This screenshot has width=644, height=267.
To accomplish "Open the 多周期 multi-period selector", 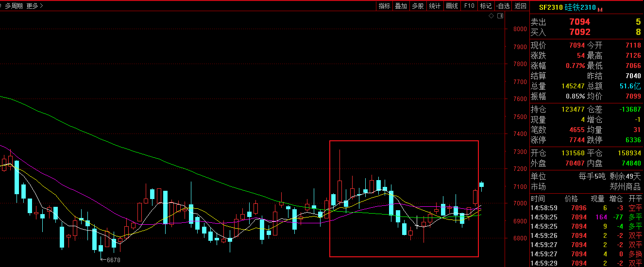I will coord(14,6).
